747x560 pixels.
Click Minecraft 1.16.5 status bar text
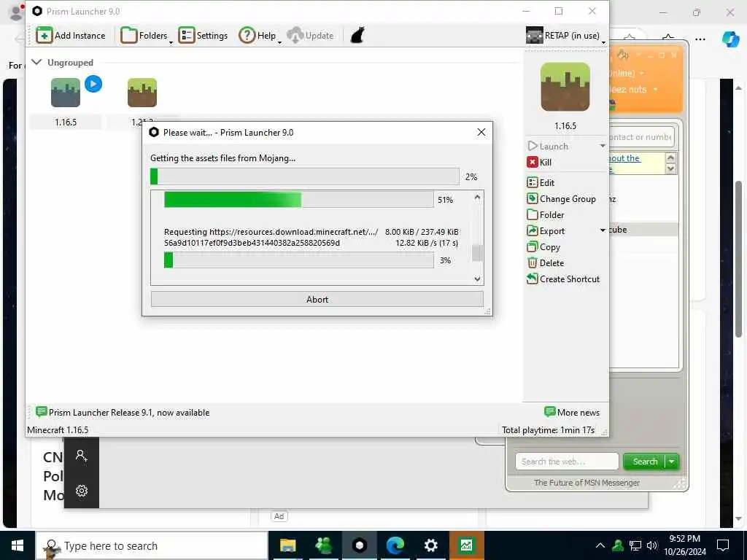coord(58,430)
